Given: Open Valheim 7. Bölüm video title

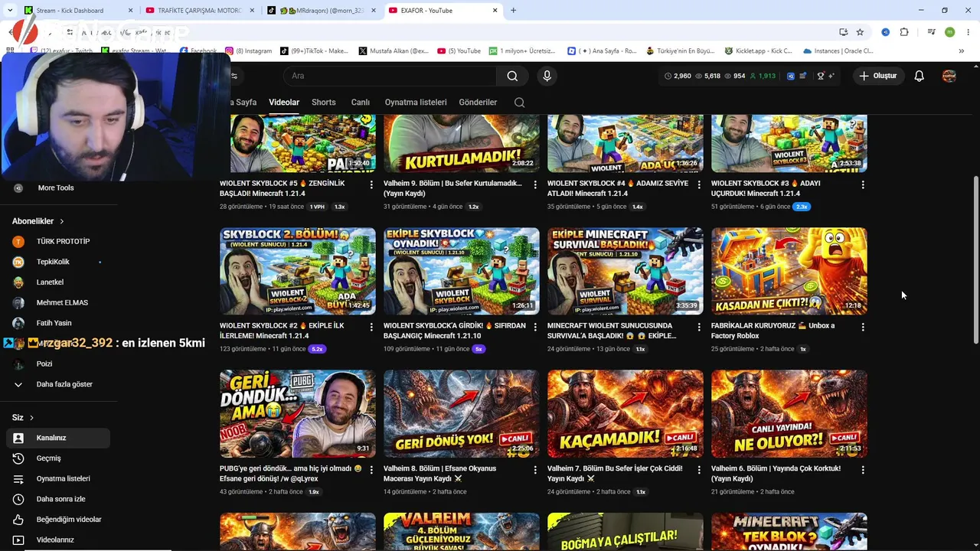Looking at the screenshot, I should [615, 473].
